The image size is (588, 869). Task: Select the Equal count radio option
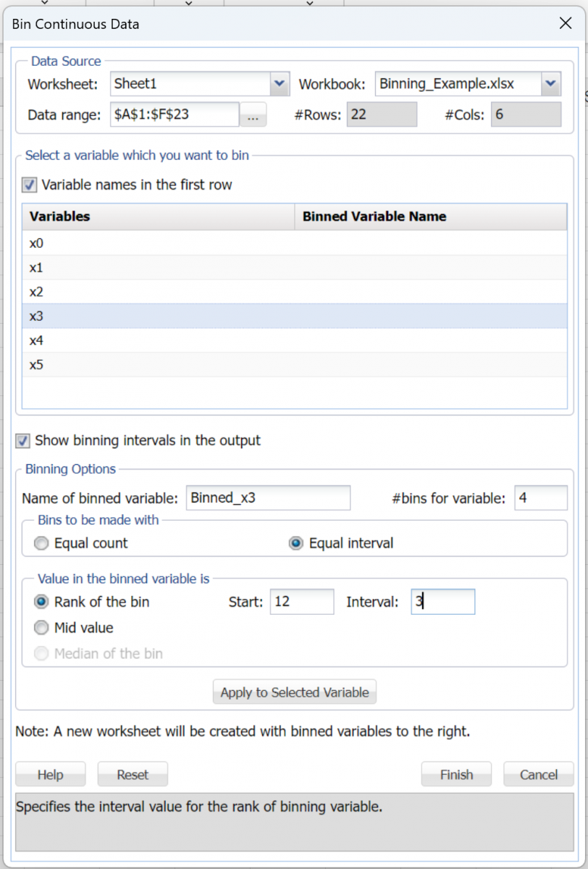(x=42, y=543)
